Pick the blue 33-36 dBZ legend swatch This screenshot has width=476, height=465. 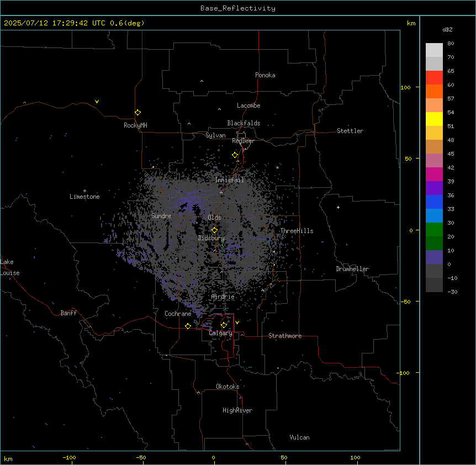434,202
